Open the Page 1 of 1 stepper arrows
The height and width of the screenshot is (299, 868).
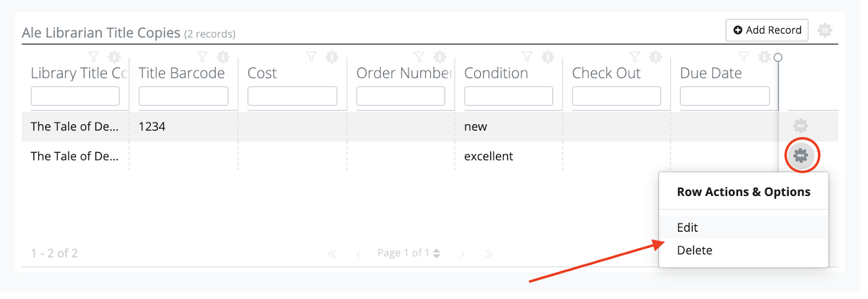coord(437,253)
